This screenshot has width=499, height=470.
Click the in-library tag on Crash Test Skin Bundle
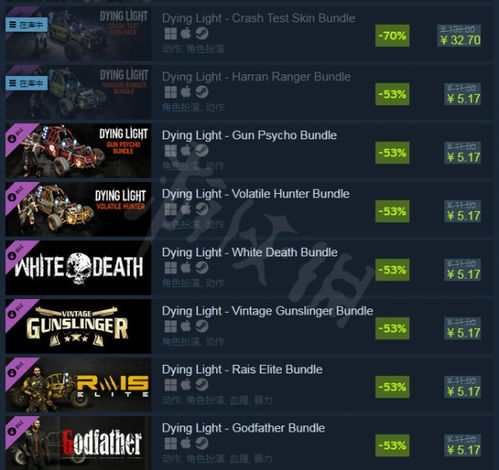[27, 25]
